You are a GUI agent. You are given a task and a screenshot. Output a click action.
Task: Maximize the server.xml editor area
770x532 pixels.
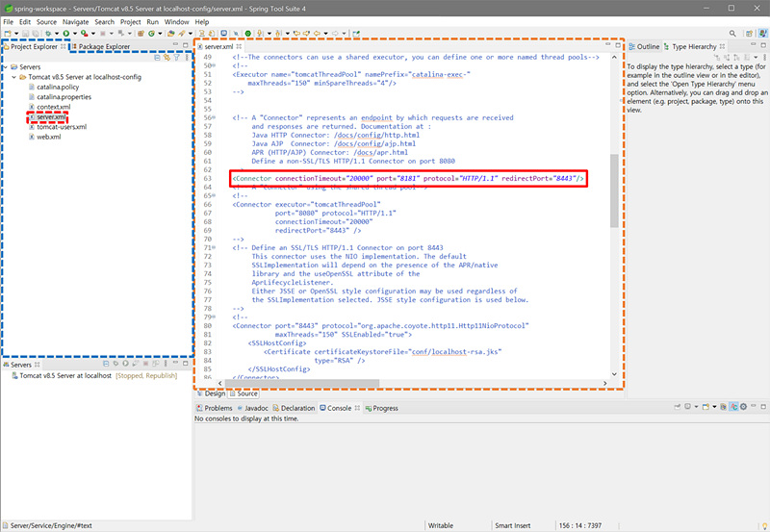point(618,45)
